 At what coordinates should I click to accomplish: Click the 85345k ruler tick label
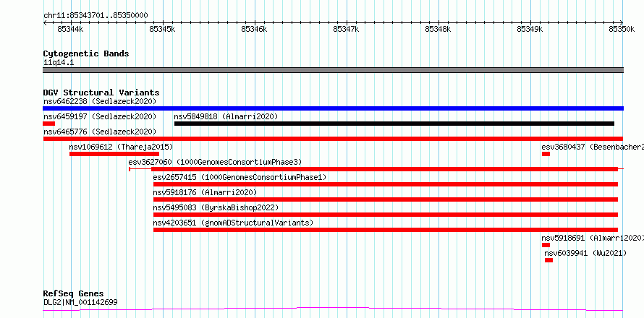point(162,29)
